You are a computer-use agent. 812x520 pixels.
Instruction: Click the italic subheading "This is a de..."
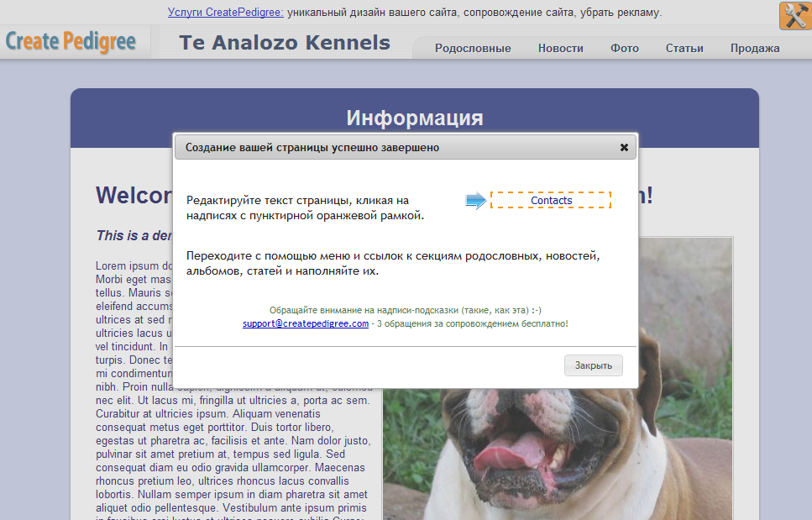134,236
